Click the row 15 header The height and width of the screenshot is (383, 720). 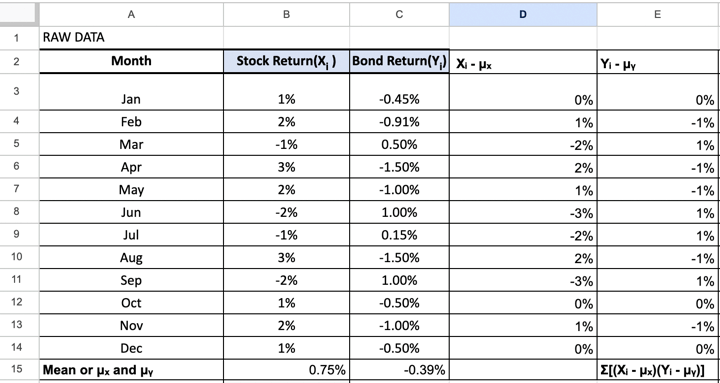tap(17, 370)
